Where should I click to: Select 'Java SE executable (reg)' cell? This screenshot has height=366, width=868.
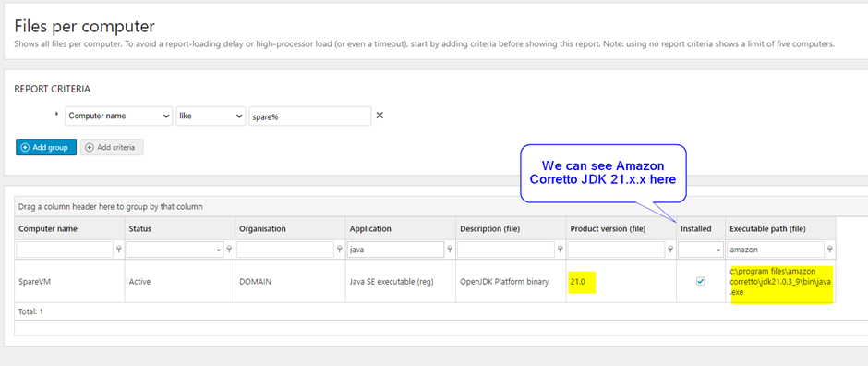tap(400, 281)
